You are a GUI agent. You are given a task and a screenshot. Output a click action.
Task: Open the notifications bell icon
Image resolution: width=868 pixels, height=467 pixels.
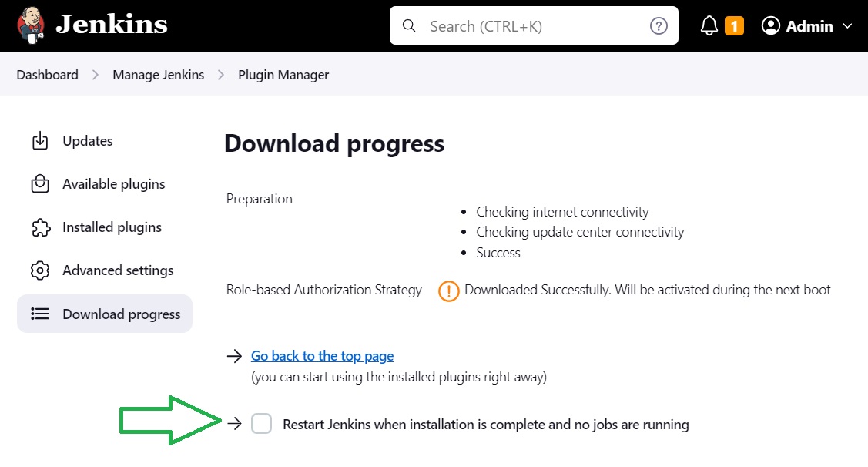click(x=709, y=26)
